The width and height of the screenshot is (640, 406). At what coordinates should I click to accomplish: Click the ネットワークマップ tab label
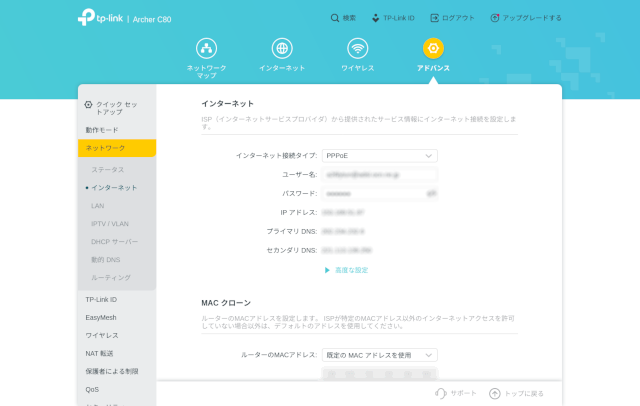click(x=207, y=72)
